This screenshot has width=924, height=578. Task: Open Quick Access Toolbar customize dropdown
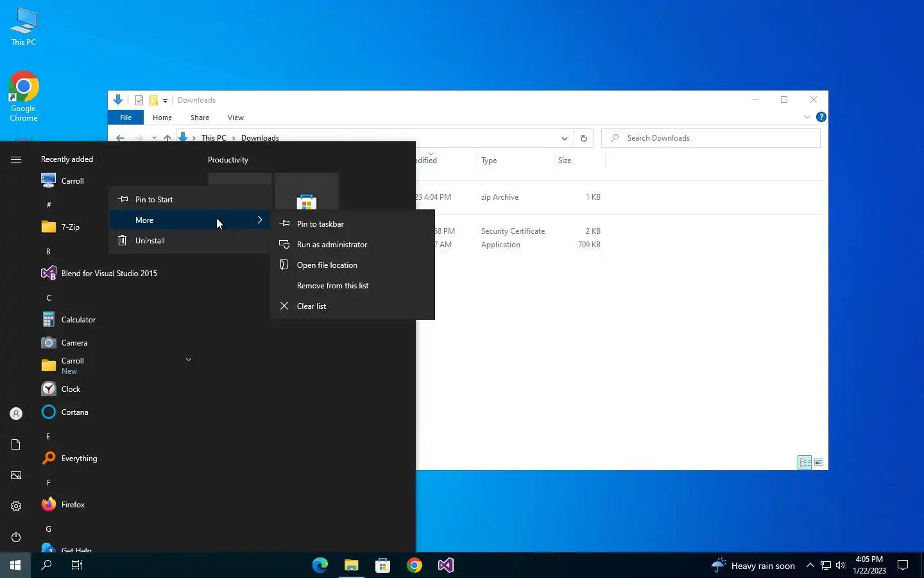click(x=165, y=100)
